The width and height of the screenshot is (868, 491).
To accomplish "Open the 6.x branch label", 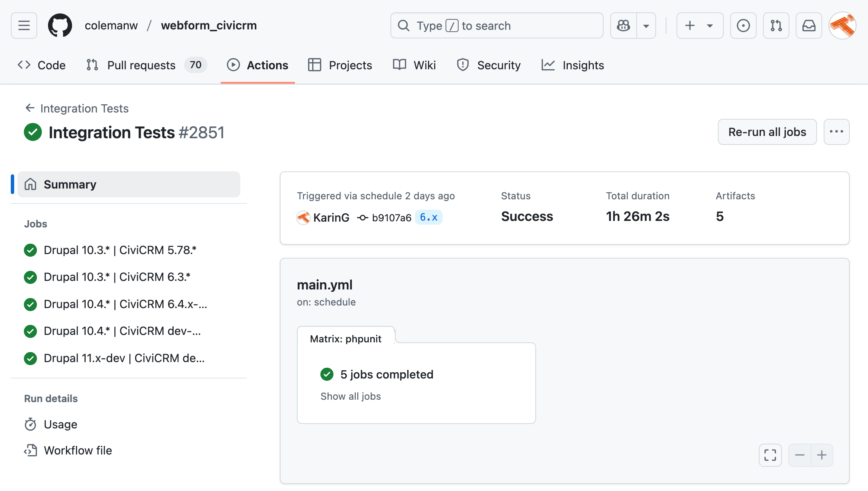I will pos(428,217).
